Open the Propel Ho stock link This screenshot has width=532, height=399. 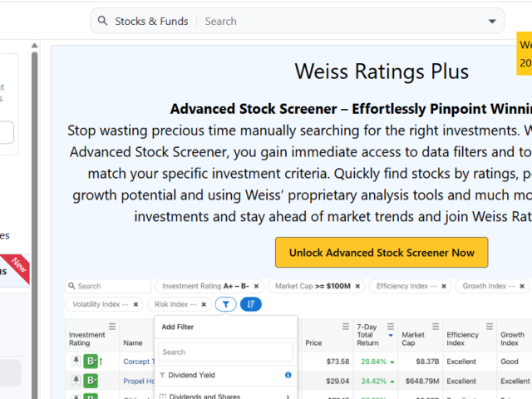tap(139, 381)
